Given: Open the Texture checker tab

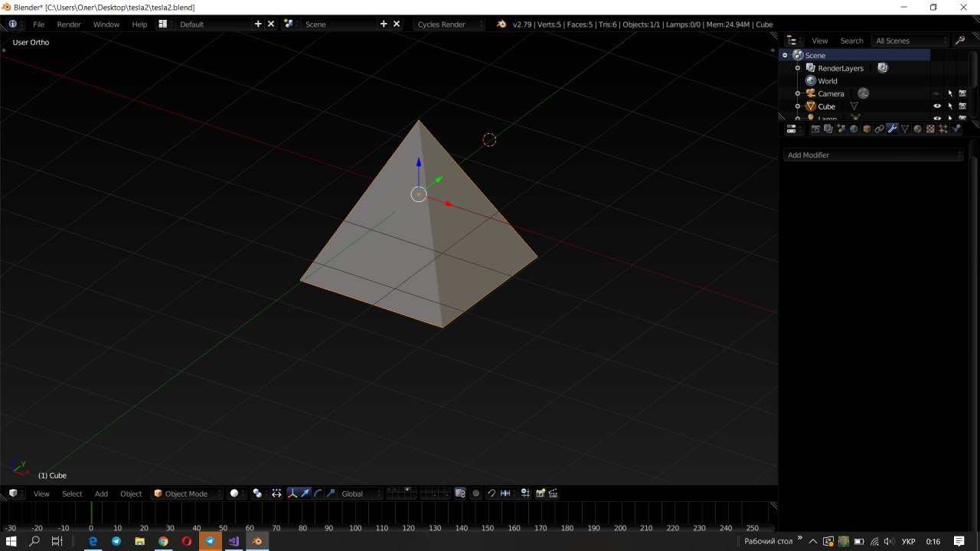Looking at the screenshot, I should pos(930,129).
